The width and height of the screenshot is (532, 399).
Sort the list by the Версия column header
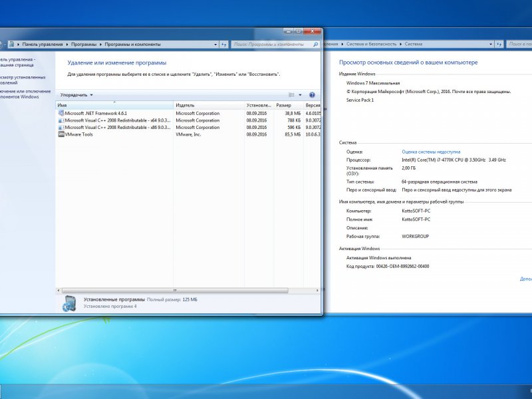click(x=312, y=105)
